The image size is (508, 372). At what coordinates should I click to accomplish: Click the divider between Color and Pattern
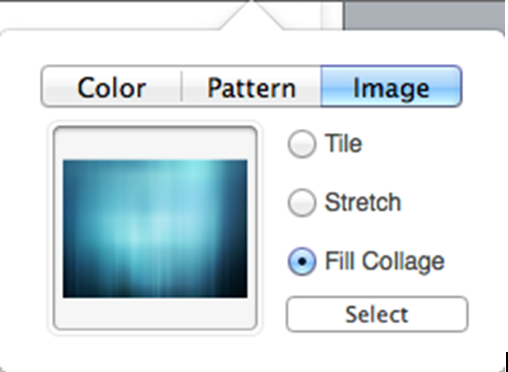click(182, 86)
